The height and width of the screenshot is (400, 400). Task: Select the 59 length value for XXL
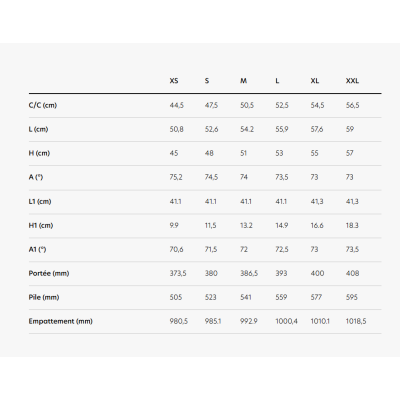pos(350,129)
